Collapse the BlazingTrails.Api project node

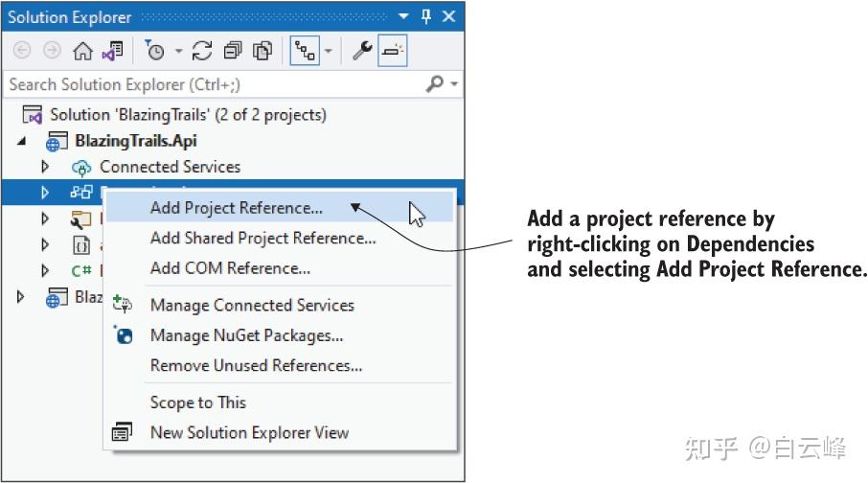pyautogui.click(x=22, y=142)
